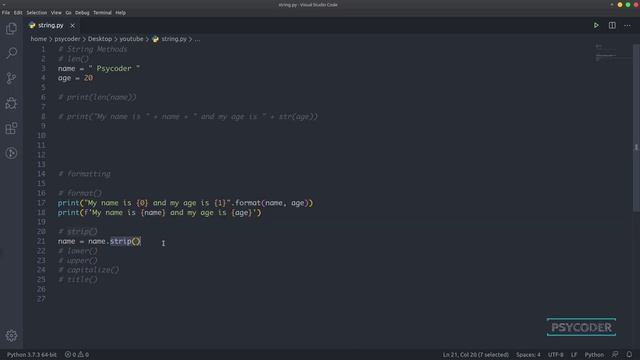Open the Debug menu

[x=82, y=13]
